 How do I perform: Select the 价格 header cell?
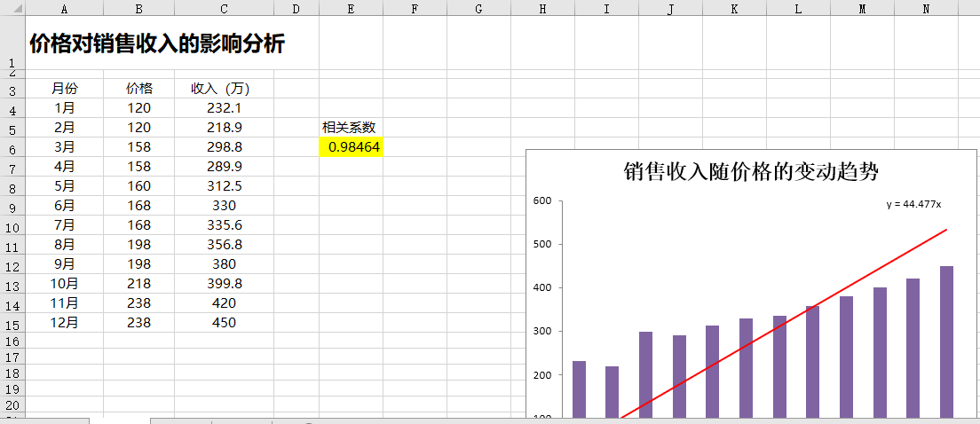pyautogui.click(x=138, y=89)
